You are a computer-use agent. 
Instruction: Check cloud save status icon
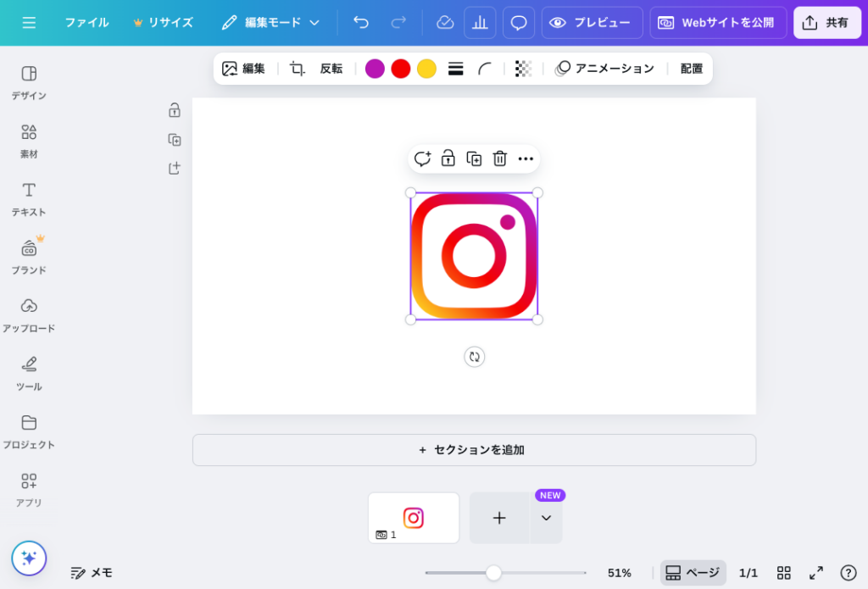[445, 23]
